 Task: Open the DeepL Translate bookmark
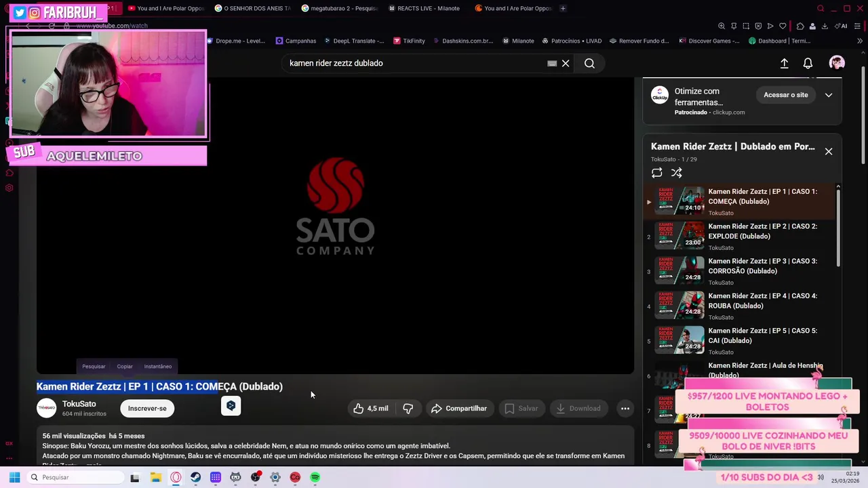coord(354,41)
